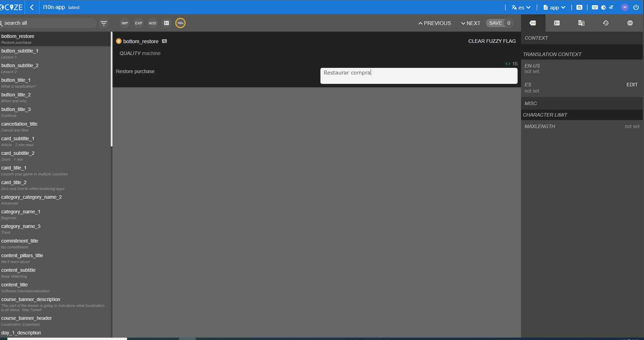This screenshot has width=644, height=340.
Task: Go to the NEXT segment
Action: 471,23
